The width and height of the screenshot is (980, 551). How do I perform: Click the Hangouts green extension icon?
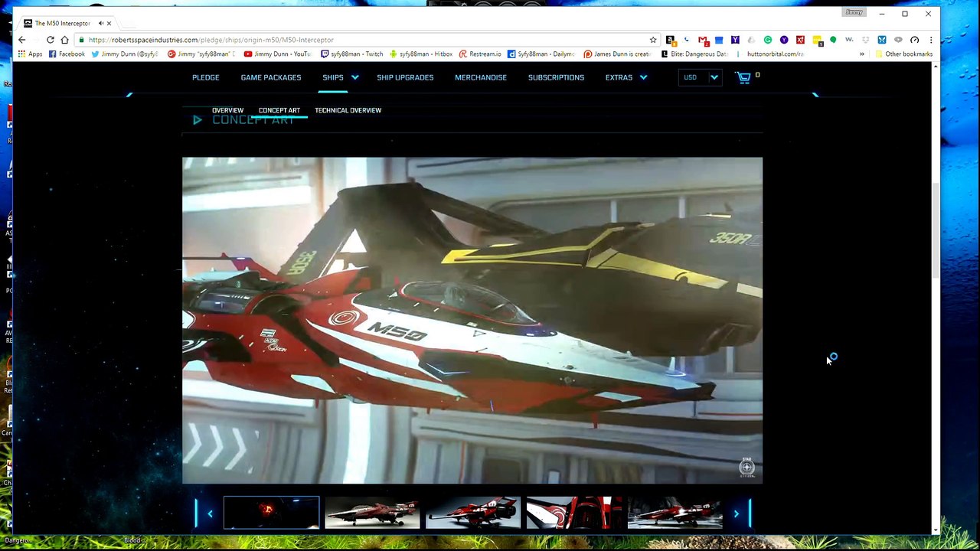pos(833,40)
